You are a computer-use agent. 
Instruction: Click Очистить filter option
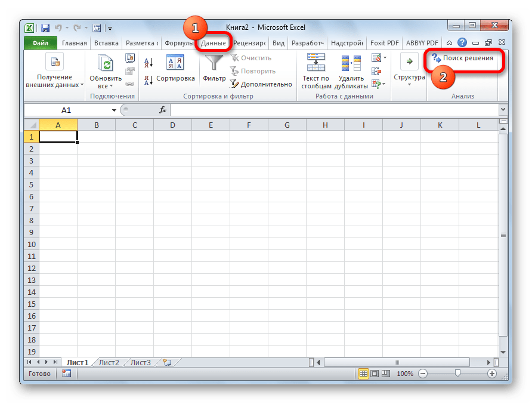click(x=251, y=58)
